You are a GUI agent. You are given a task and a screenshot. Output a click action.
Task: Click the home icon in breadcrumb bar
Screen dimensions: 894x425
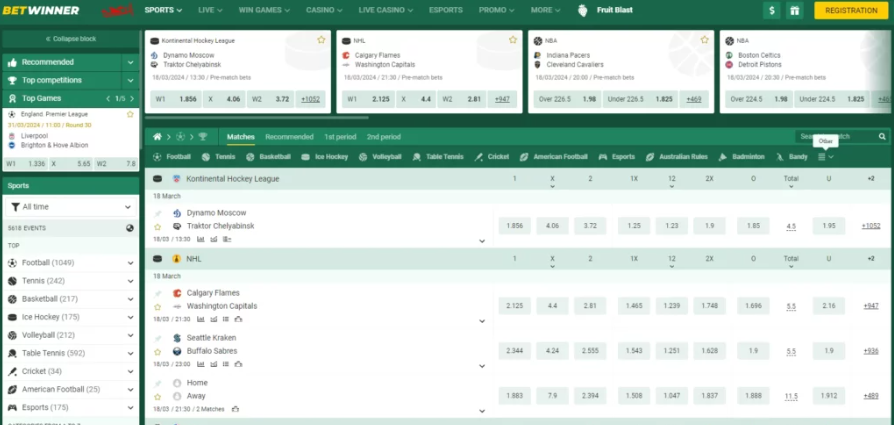coord(157,136)
